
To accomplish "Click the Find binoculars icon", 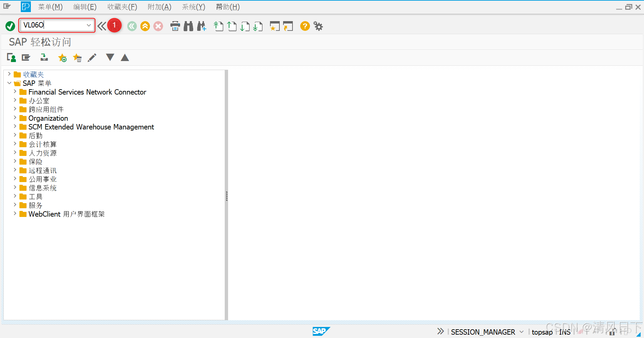I will 189,26.
